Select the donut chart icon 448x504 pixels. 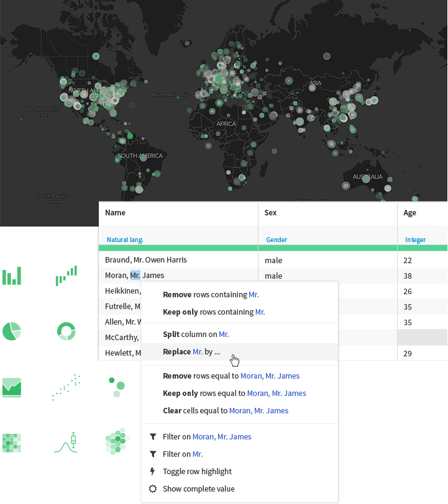click(x=65, y=331)
